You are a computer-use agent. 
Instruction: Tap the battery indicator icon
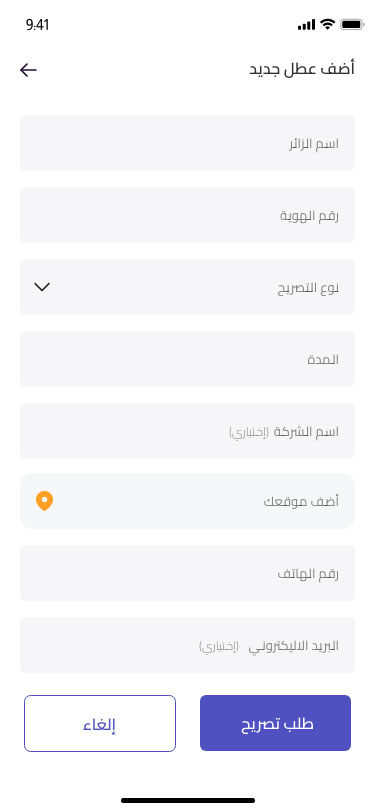[352, 24]
